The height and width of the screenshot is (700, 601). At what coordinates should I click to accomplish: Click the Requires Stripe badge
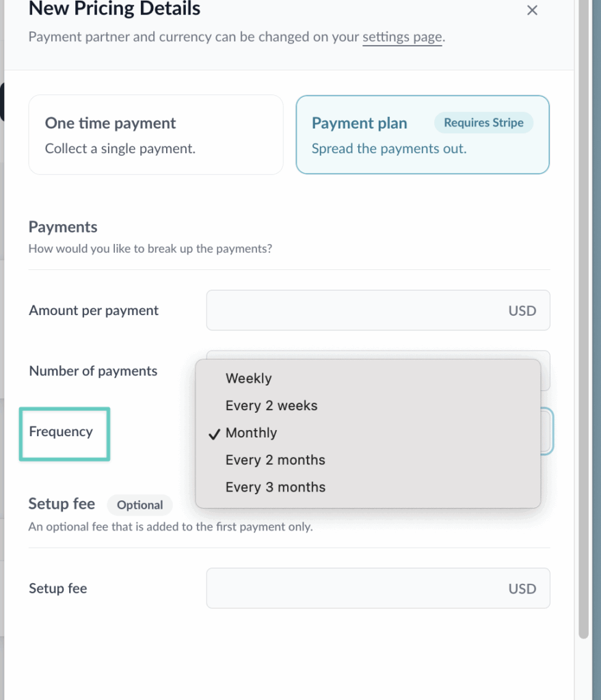[x=483, y=123]
